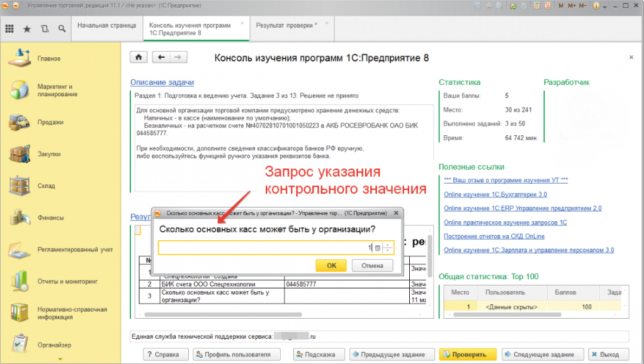
Task: Open Online изучение 1С:Зарплата link
Action: point(529,250)
